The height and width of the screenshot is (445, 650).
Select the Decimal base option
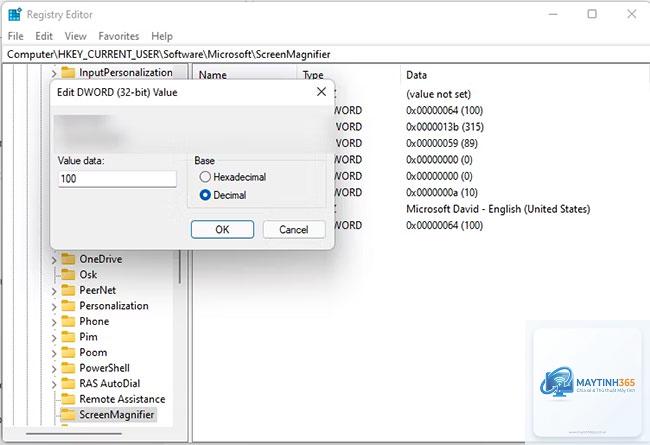point(205,195)
